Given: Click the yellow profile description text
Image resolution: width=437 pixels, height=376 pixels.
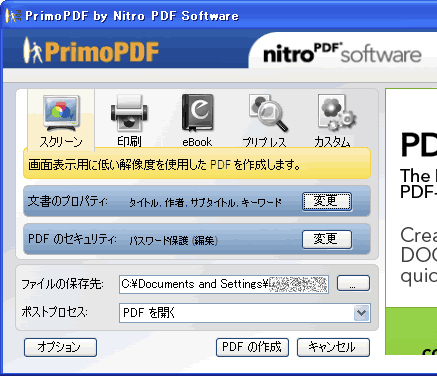Looking at the screenshot, I should click(164, 165).
